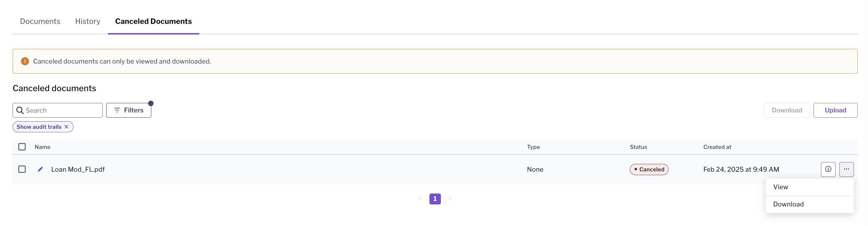The image size is (868, 226).
Task: Click the Upload button
Action: pyautogui.click(x=835, y=110)
